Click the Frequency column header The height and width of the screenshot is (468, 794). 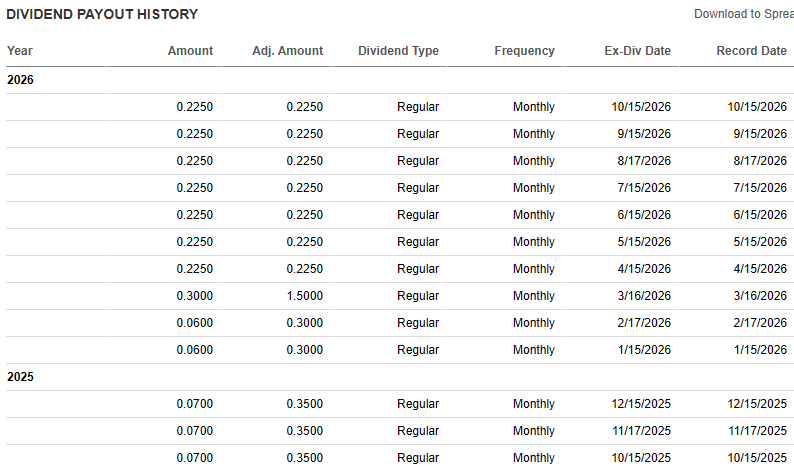(x=525, y=51)
